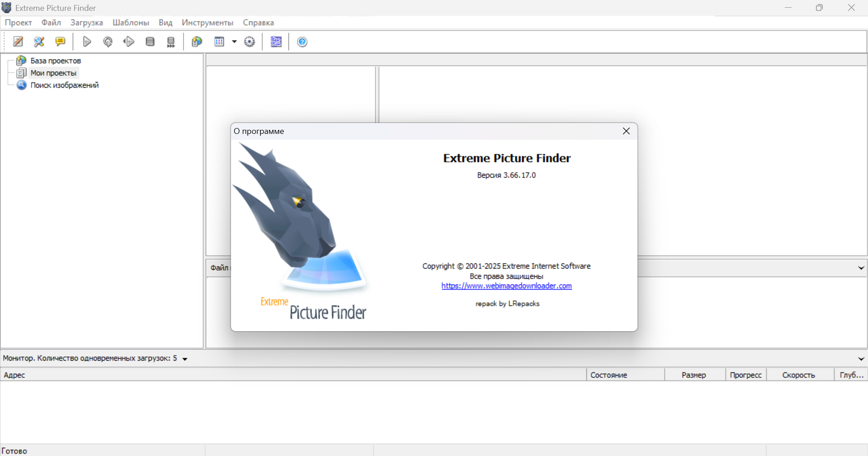
Task: Open the Загрузка menu
Action: point(86,23)
